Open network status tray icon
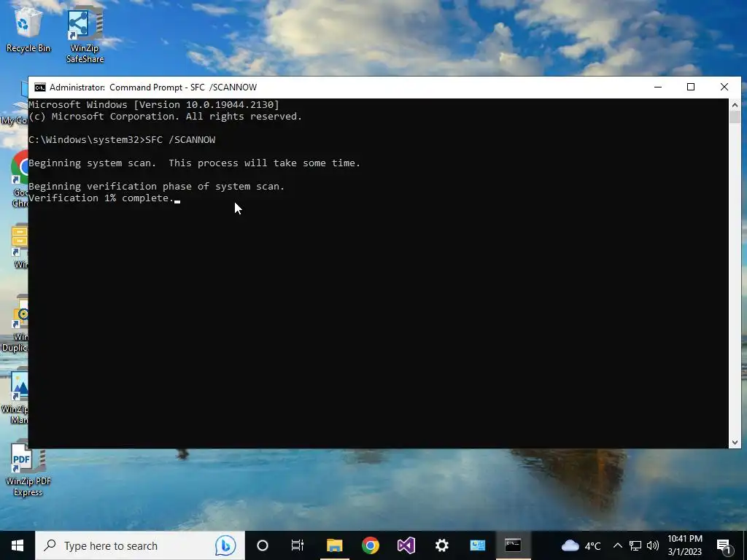 635,545
